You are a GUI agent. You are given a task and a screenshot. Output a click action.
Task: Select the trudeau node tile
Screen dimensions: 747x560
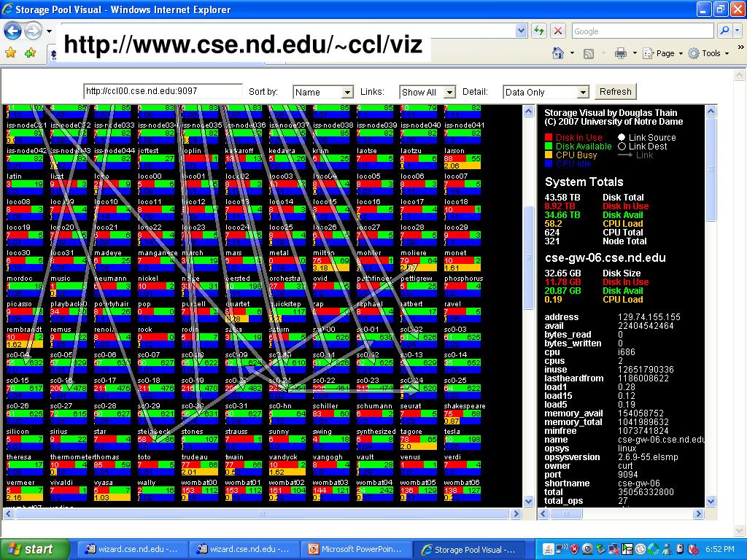[x=200, y=464]
